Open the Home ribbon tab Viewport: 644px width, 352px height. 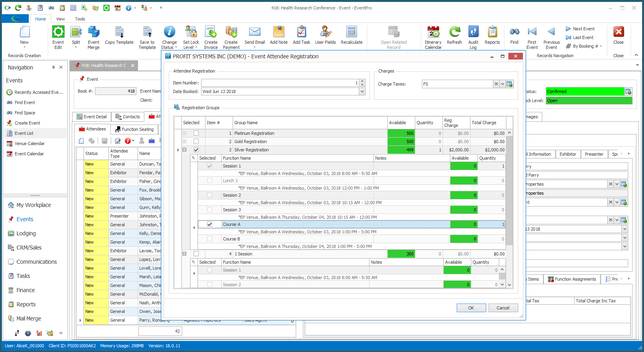40,19
